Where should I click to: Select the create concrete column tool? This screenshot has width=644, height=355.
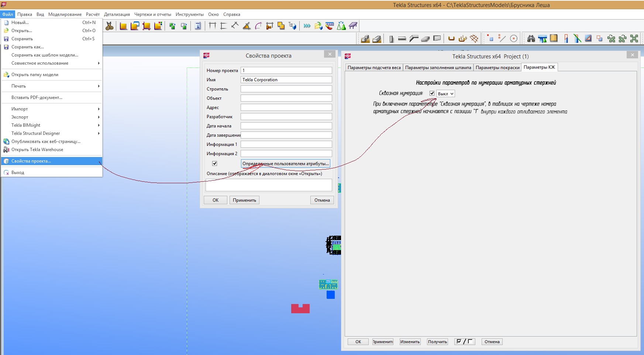click(x=391, y=39)
